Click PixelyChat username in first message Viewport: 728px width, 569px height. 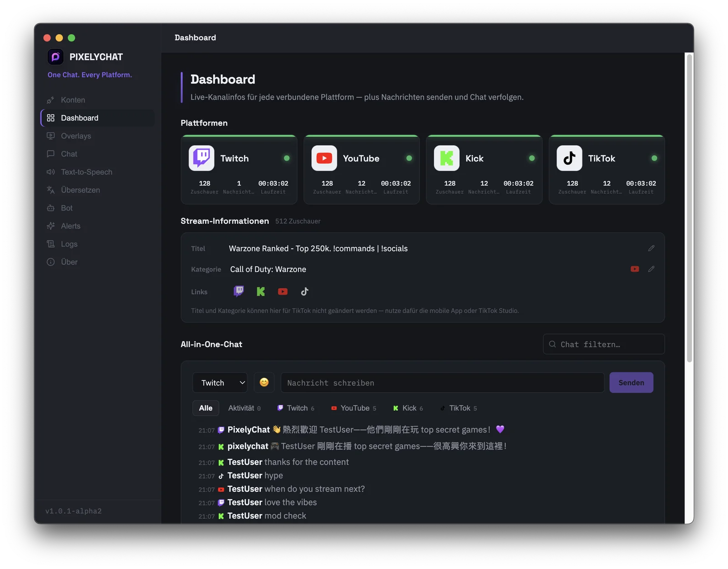point(248,430)
